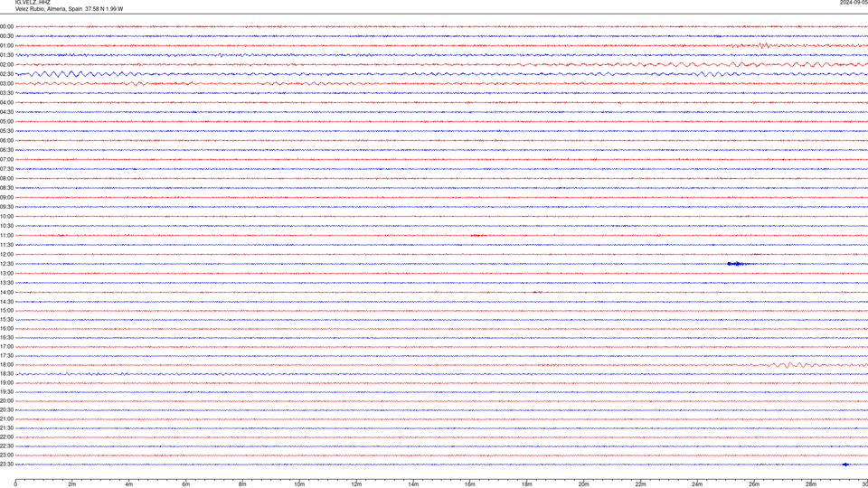Click the blue seismic burst on 12:30 trace
This screenshot has height=488, width=868.
click(x=738, y=263)
